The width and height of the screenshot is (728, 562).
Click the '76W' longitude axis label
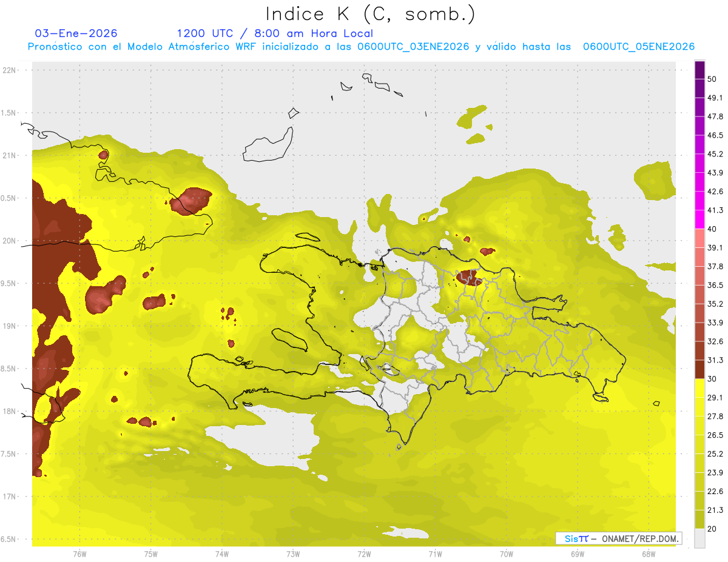(79, 554)
